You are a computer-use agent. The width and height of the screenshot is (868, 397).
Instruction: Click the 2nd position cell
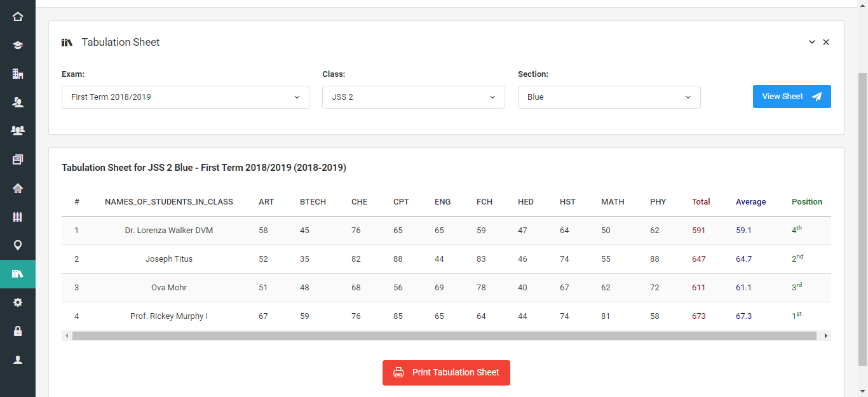[797, 259]
